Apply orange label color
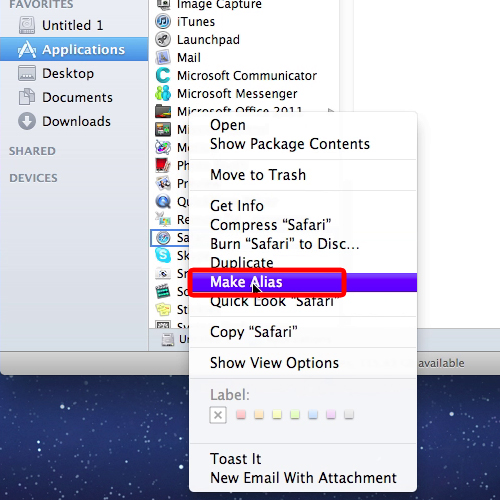500x500 pixels. coord(259,415)
